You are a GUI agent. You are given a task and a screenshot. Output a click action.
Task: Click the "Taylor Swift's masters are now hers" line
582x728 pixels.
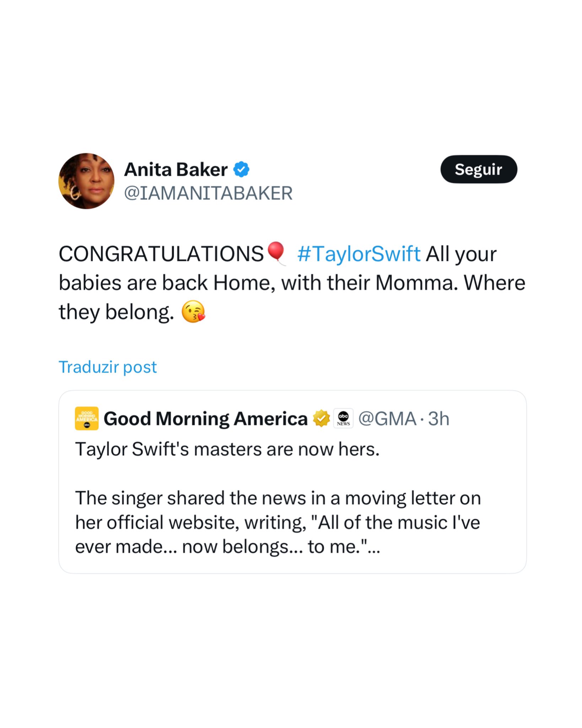pos(227,449)
